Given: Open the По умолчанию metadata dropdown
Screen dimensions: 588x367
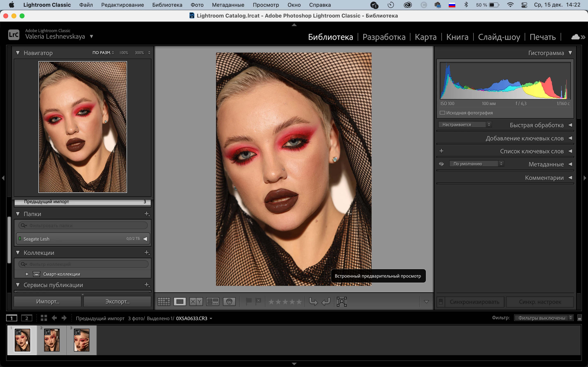Looking at the screenshot, I should (x=477, y=164).
